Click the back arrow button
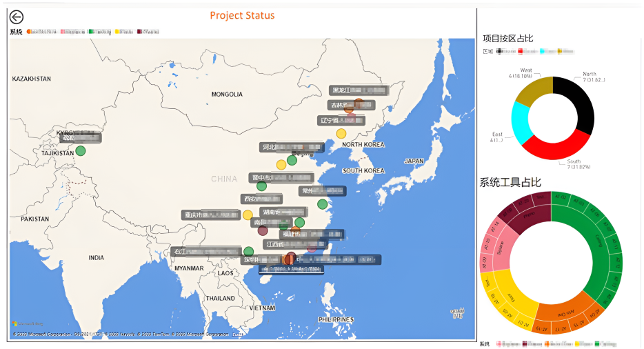Image resolution: width=644 pixels, height=349 pixels. point(17,18)
